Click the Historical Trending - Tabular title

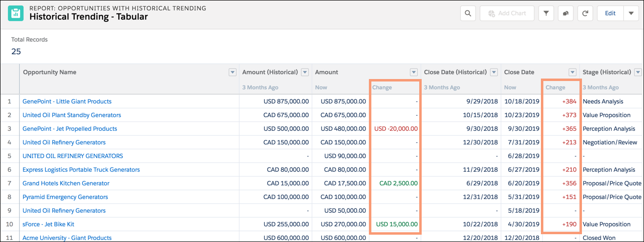(x=88, y=17)
